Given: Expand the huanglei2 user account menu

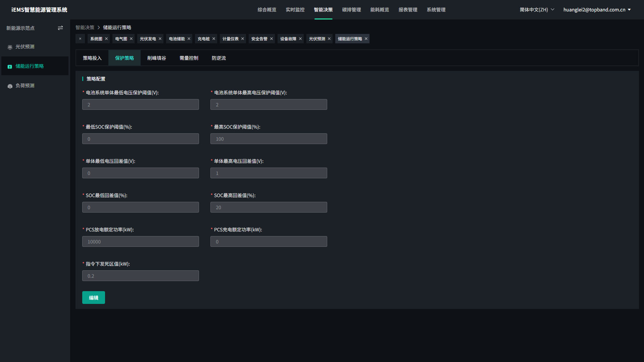Looking at the screenshot, I should pos(597,10).
